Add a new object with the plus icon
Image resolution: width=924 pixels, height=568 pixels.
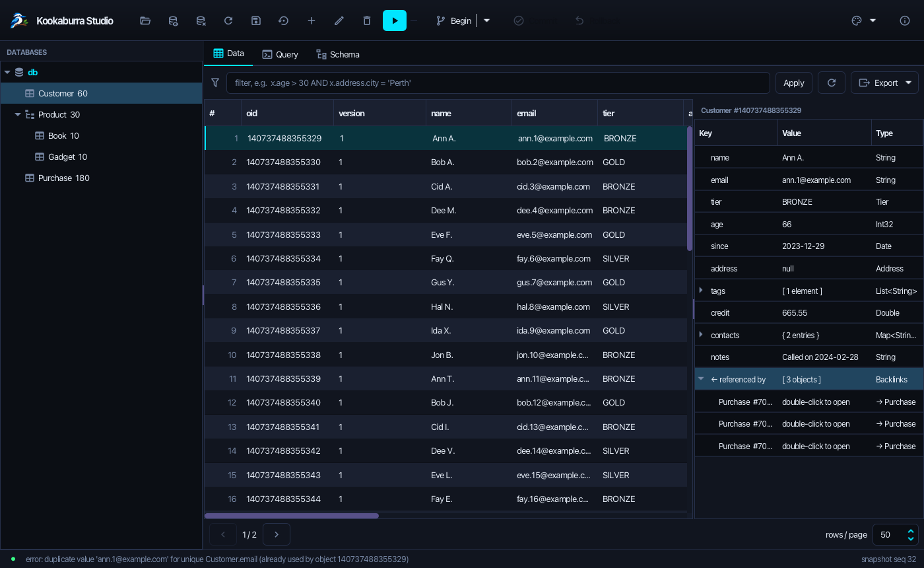312,20
